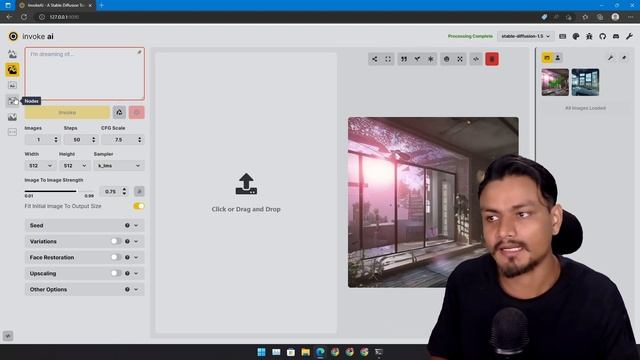
Task: Show help info for Other Options
Action: coord(127,289)
